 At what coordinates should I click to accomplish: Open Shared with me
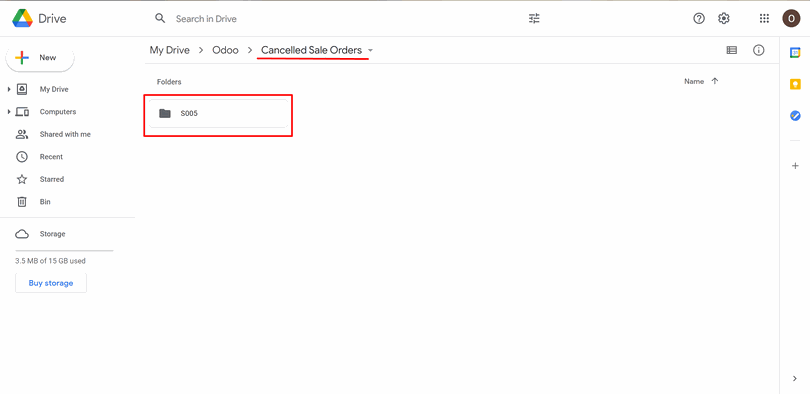65,134
